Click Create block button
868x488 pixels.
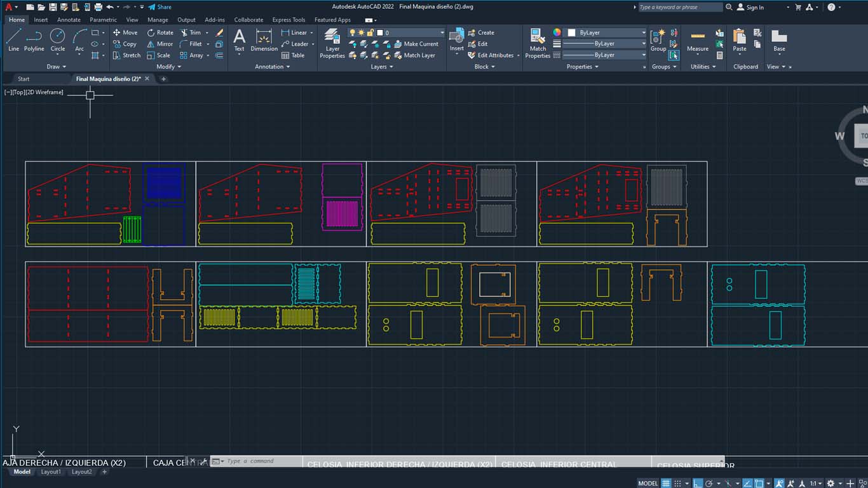click(481, 32)
